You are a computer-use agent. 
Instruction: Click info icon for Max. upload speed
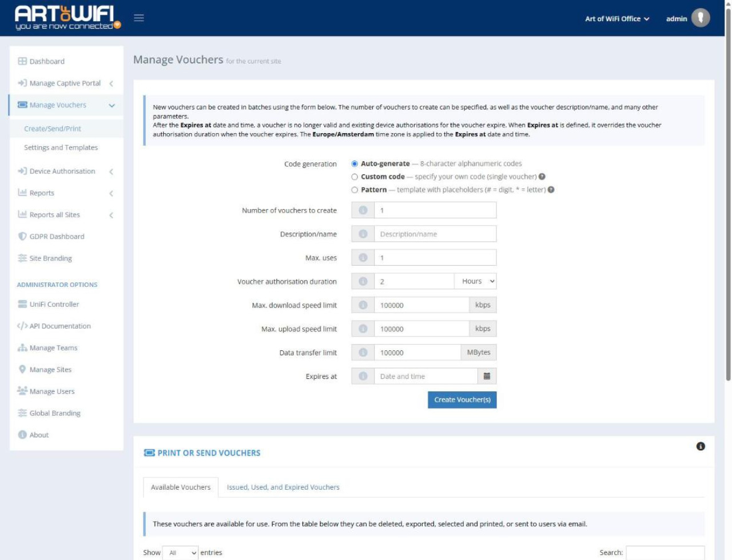[363, 329]
